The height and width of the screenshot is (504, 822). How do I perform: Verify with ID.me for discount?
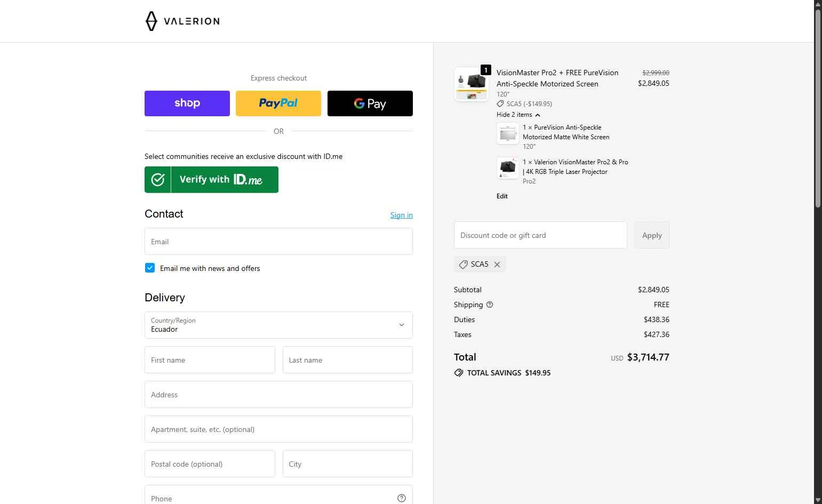(x=211, y=180)
